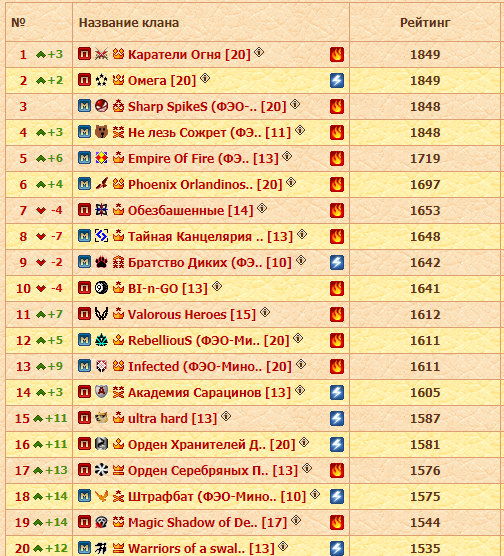Click the info icon beside Infected clan
The image size is (504, 556).
[301, 364]
